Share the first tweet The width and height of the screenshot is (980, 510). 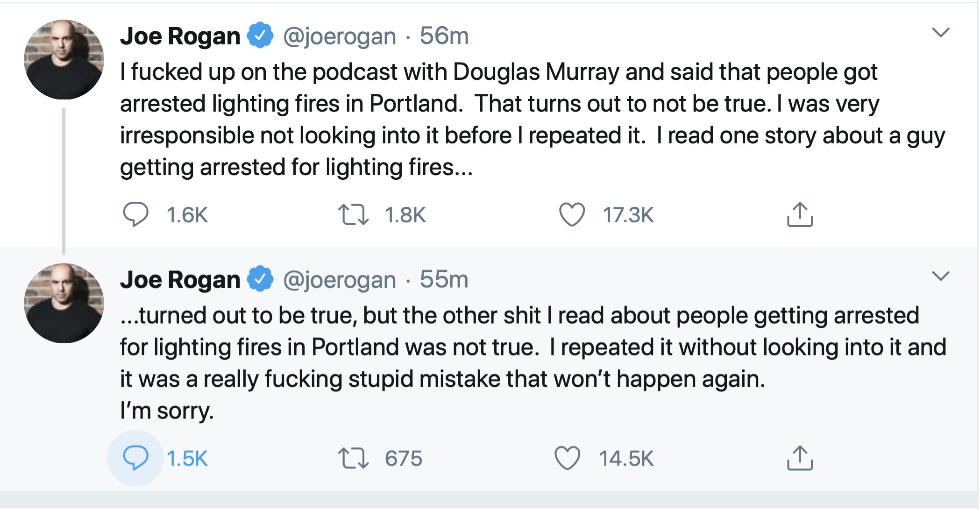[800, 215]
